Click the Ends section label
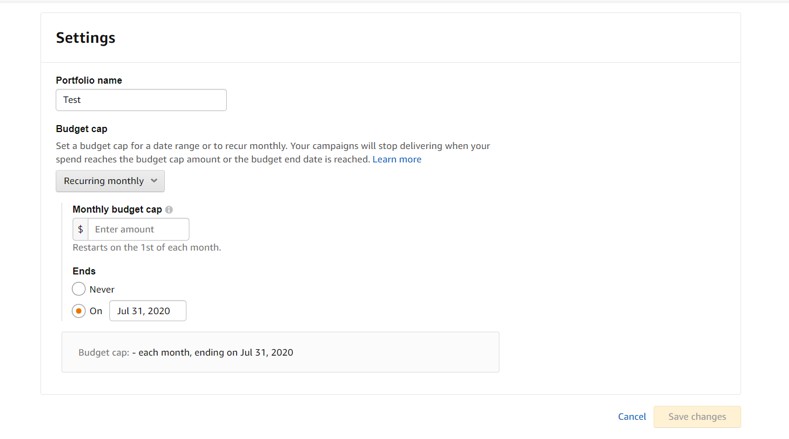This screenshot has width=789, height=439. pos(84,271)
